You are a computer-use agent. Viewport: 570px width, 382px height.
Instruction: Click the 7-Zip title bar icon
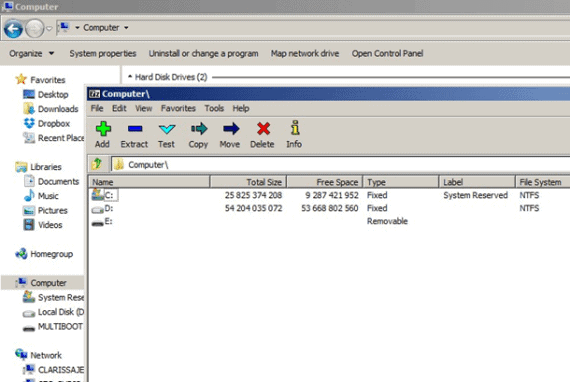pyautogui.click(x=95, y=94)
